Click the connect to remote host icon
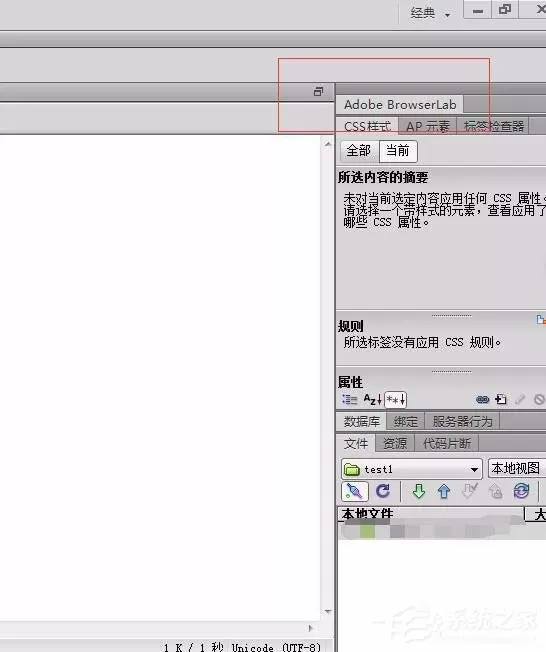 pyautogui.click(x=354, y=492)
